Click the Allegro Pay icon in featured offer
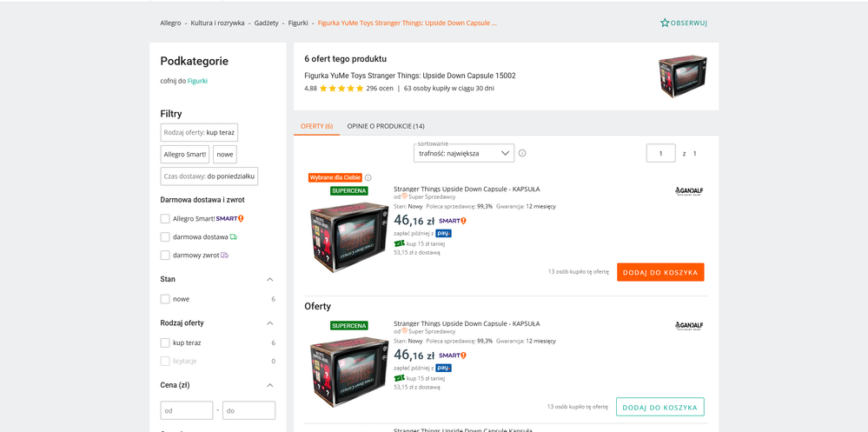 click(443, 233)
